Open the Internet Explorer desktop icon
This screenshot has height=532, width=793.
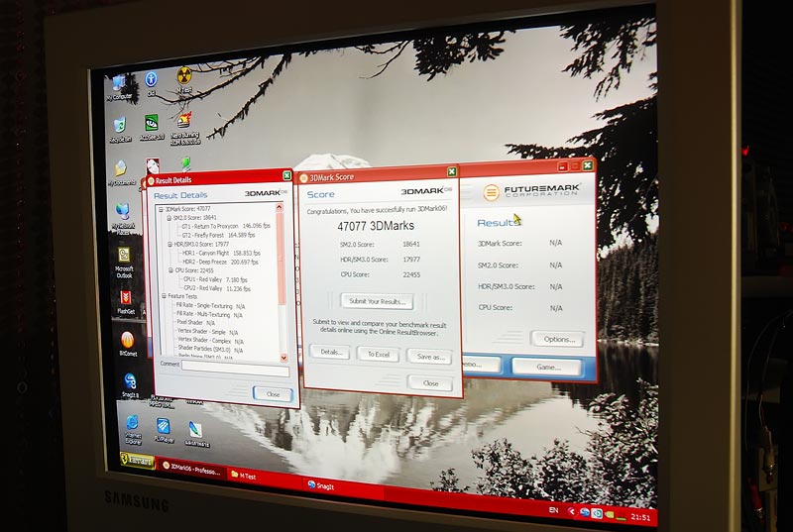[133, 429]
